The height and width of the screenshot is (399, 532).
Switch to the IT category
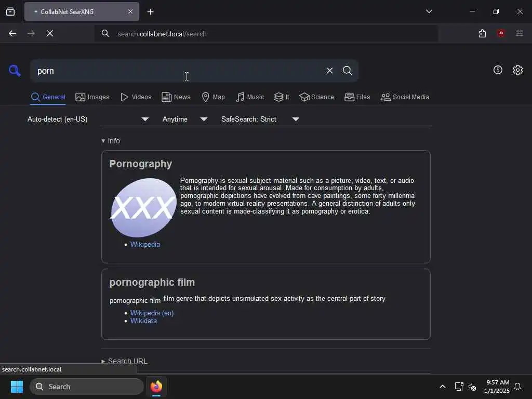pyautogui.click(x=282, y=97)
